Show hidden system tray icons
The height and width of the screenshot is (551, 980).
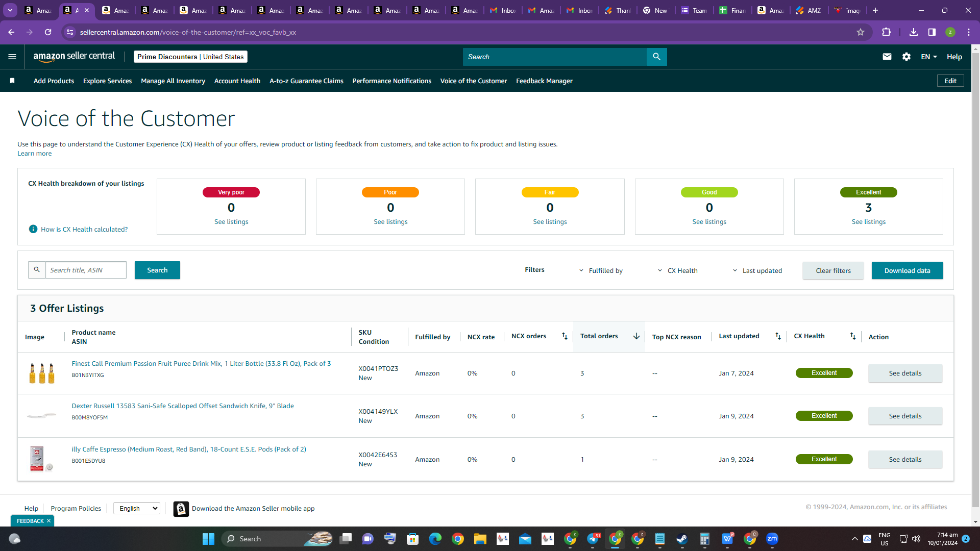pos(854,539)
